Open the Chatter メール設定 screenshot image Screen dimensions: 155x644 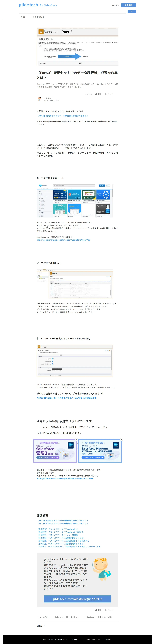click(x=75, y=361)
